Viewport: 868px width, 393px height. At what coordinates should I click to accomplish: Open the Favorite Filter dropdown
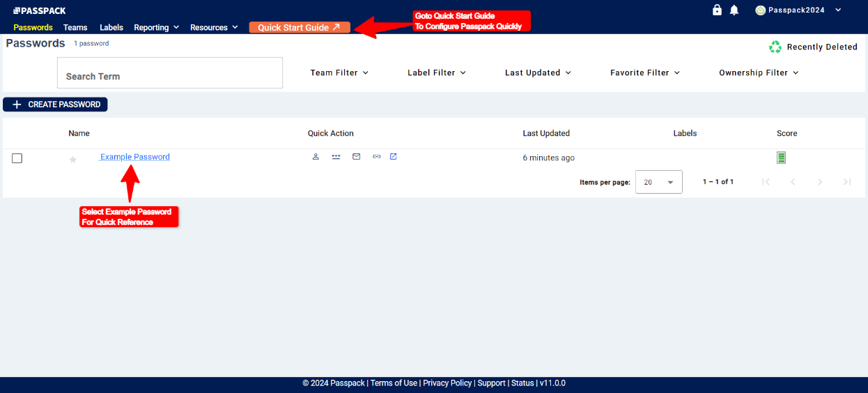pyautogui.click(x=645, y=72)
